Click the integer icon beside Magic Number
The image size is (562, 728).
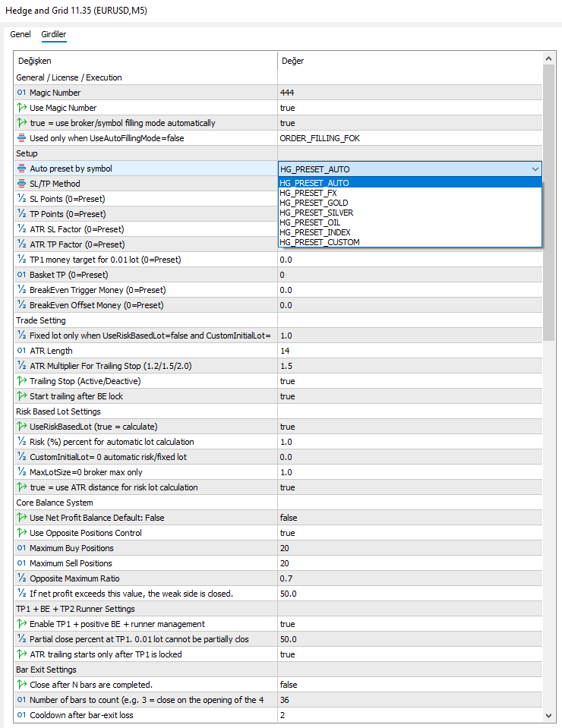[21, 93]
